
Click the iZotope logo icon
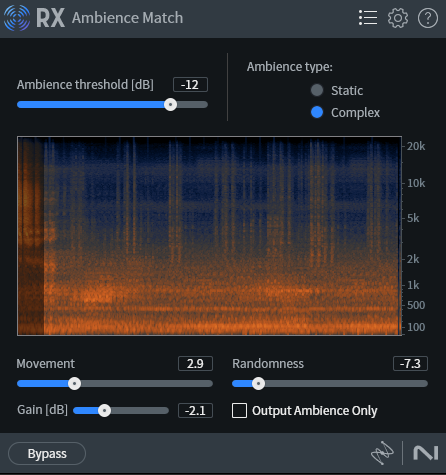click(382, 453)
